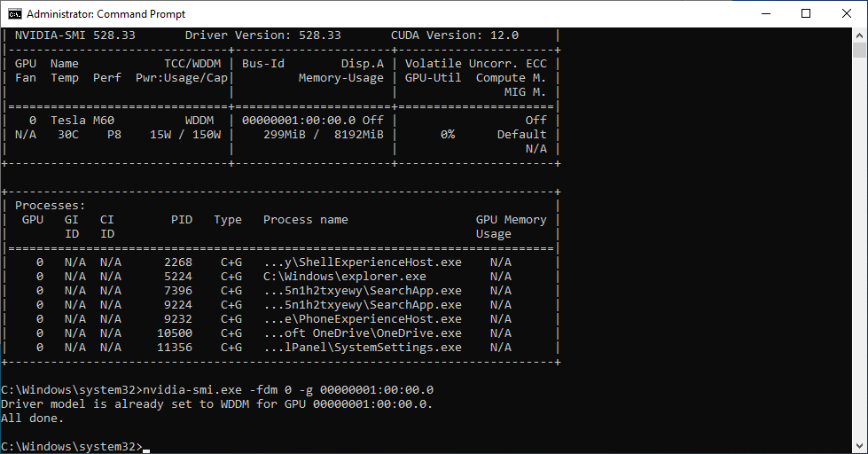The height and width of the screenshot is (454, 868).
Task: Click the 'Default' compute mode value
Action: (521, 135)
